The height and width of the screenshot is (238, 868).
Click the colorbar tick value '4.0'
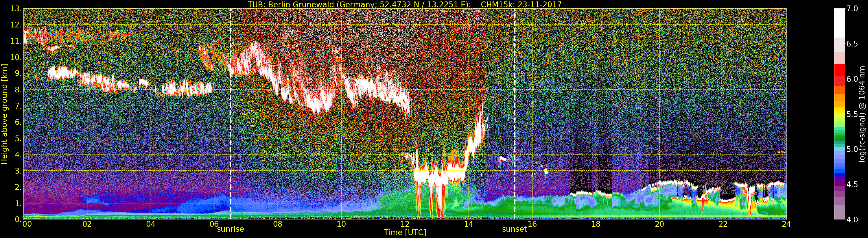click(x=852, y=219)
